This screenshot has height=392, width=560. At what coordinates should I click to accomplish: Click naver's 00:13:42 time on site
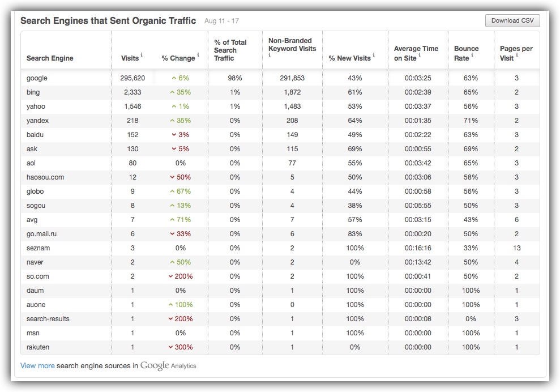pos(418,262)
